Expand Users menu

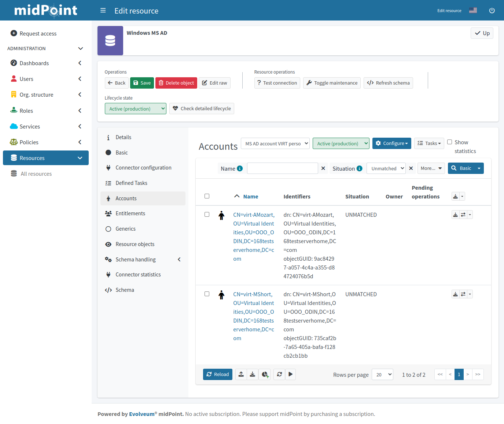click(x=46, y=79)
